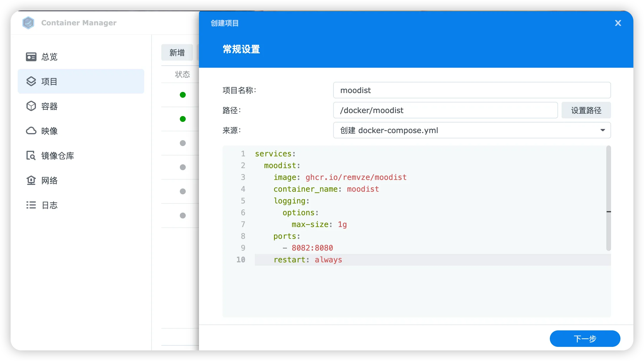
Task: Click the 总览 overview icon
Action: click(x=31, y=57)
